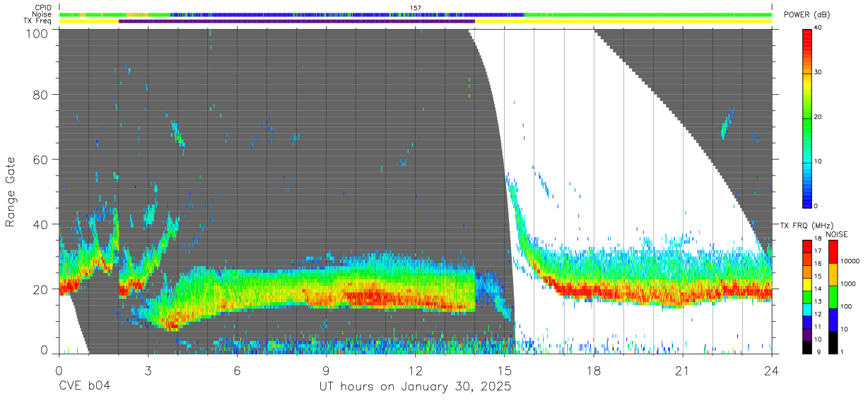
Task: Click the NOISE color legend bar
Action: pos(833,296)
